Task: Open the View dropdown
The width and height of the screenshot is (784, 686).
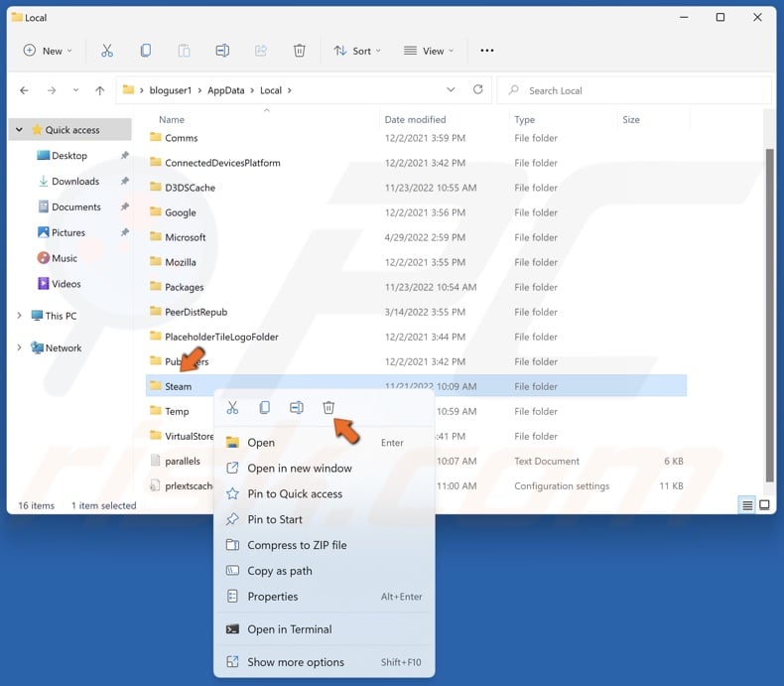Action: click(x=429, y=51)
